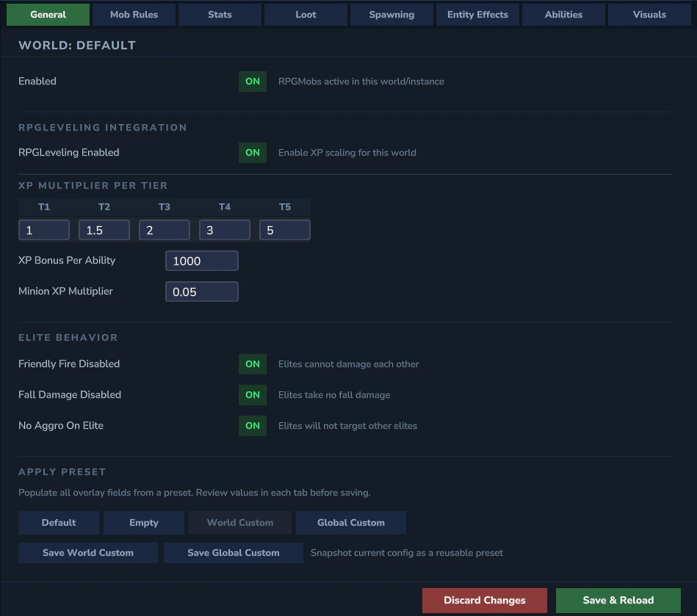This screenshot has height=616, width=697.
Task: Edit the T2 XP multiplier field
Action: [104, 231]
